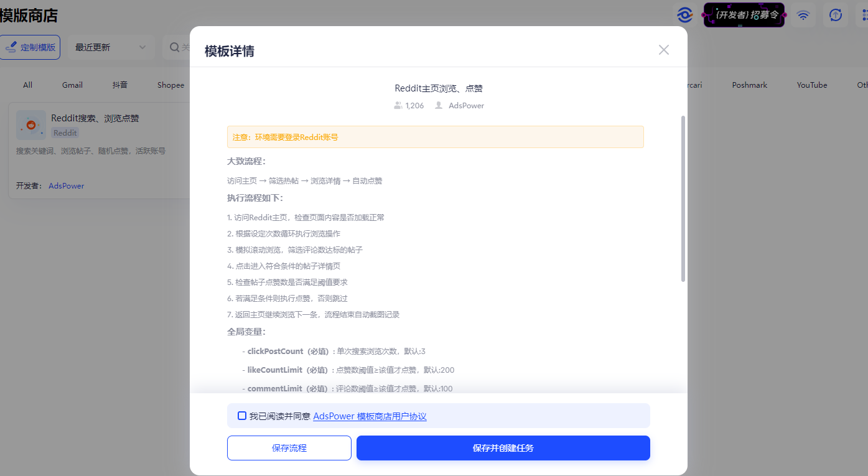Open the 最近更新 sort dropdown

111,47
